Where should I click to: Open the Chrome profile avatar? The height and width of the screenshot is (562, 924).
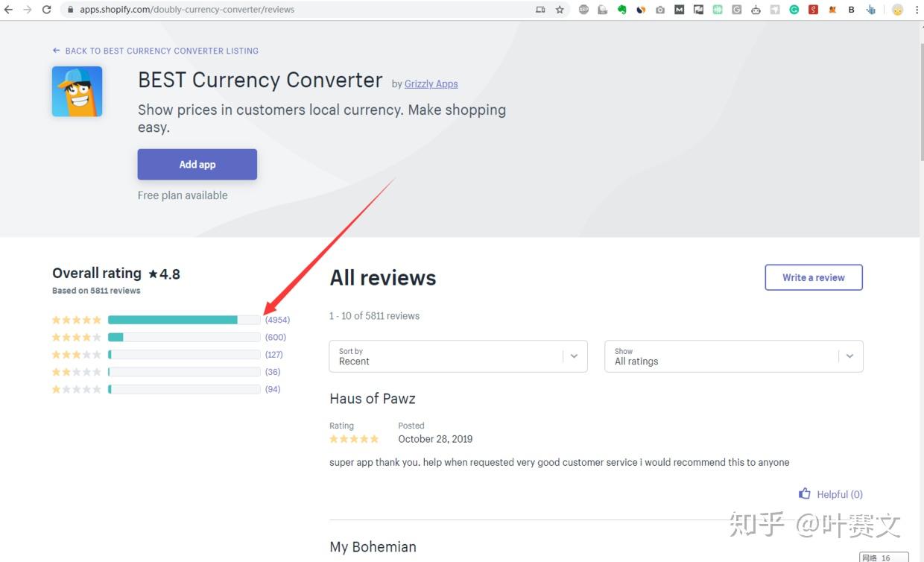897,10
